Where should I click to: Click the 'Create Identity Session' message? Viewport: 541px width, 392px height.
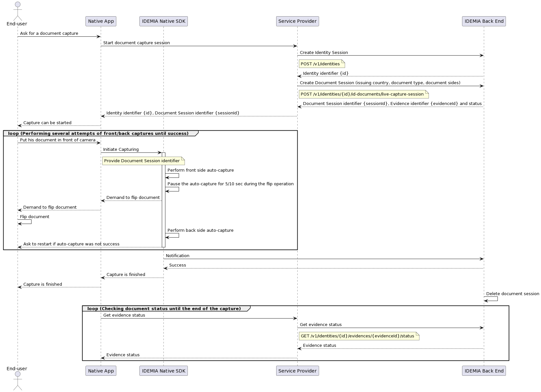(x=324, y=53)
